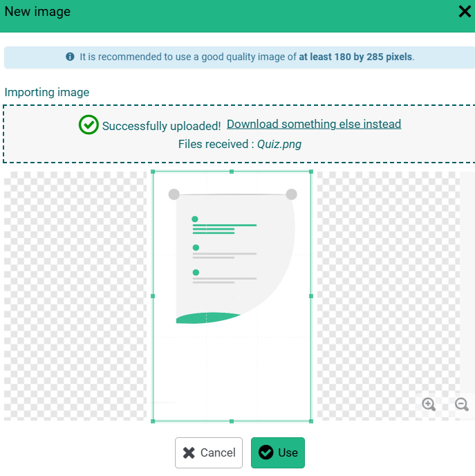Viewport: 475px width, 476px height.
Task: Select the right-middle crop handle
Action: coord(311,296)
